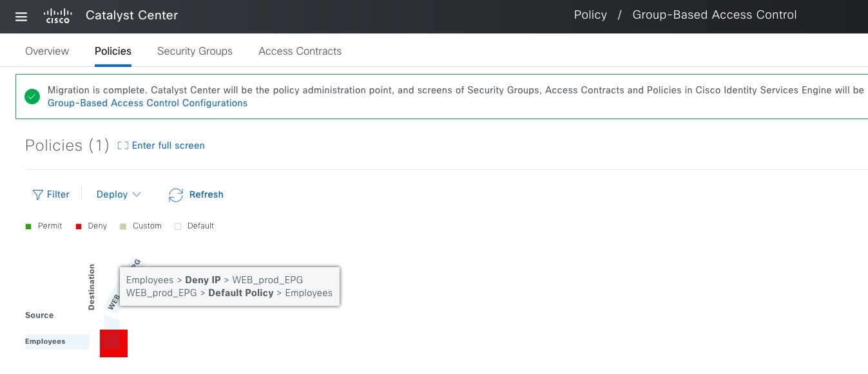Select the Policies tab

tap(113, 51)
